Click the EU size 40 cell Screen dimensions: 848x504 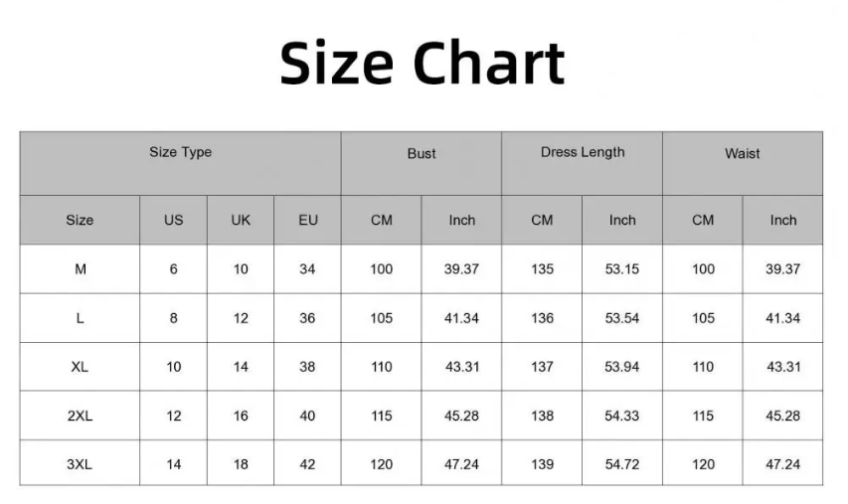click(x=308, y=416)
